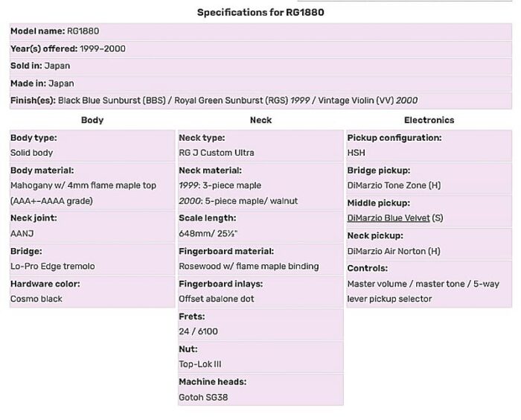Click the 'Body type:' label
Viewport: 521px width, 420px height.
coord(33,138)
